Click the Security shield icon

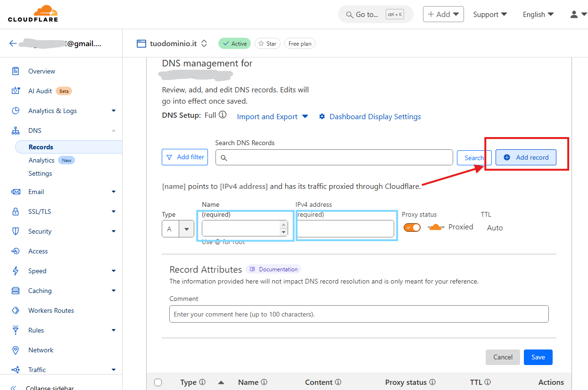(x=16, y=231)
